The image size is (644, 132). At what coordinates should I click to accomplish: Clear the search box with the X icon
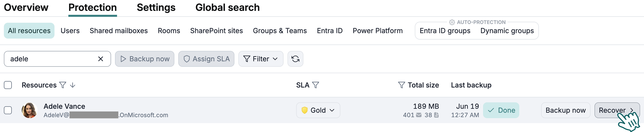pyautogui.click(x=101, y=59)
